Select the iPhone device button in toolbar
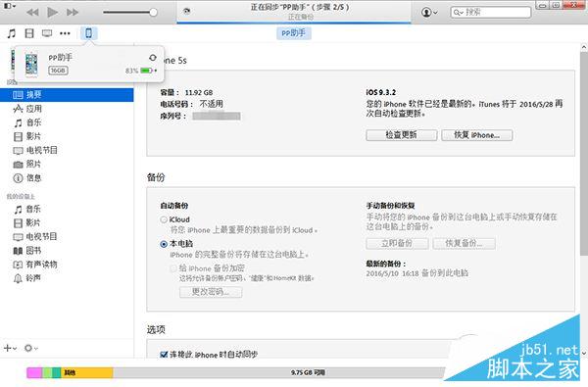The height and width of the screenshot is (387, 588). (89, 33)
